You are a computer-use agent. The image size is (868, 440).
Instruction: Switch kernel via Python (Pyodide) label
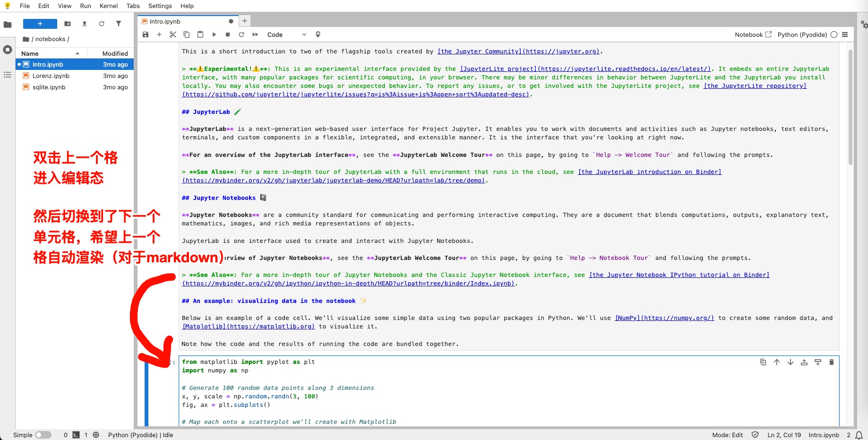click(802, 35)
